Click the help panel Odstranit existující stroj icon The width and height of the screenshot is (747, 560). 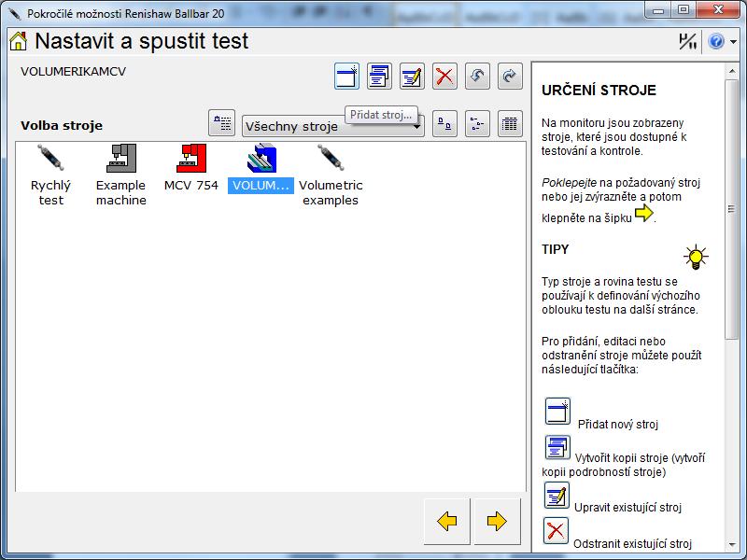[556, 530]
